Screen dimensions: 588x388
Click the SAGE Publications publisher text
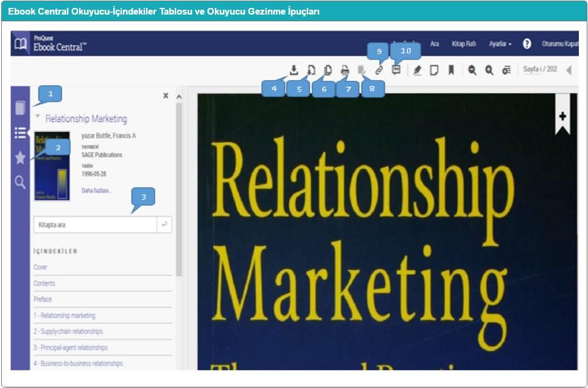(x=102, y=154)
